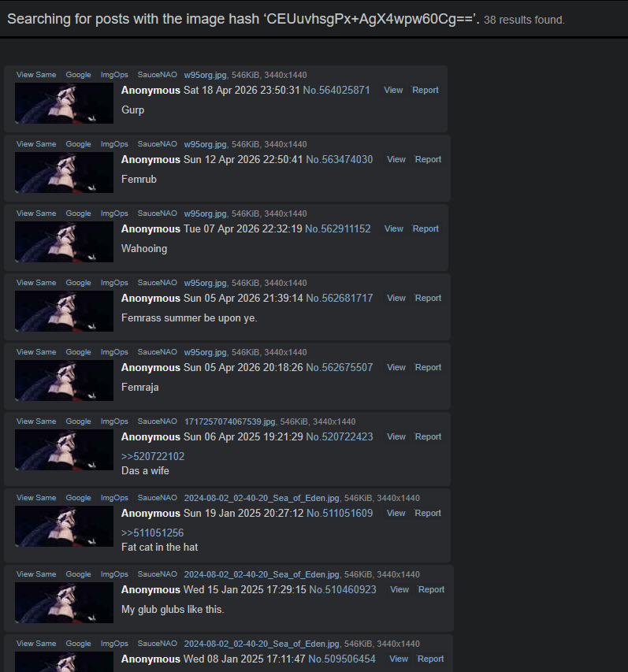
Task: Click View button for post 564025871
Action: (x=393, y=90)
